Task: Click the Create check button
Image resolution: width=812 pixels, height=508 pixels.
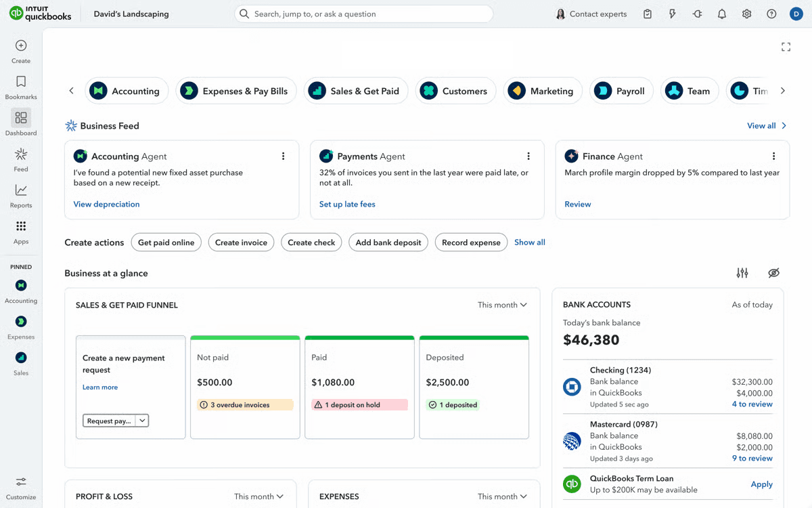Action: tap(311, 242)
